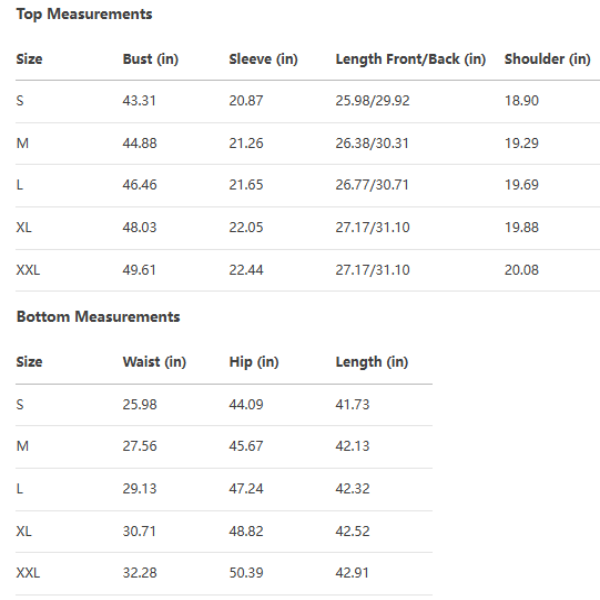
Task: Select the bust value 43.31
Action: pos(140,101)
